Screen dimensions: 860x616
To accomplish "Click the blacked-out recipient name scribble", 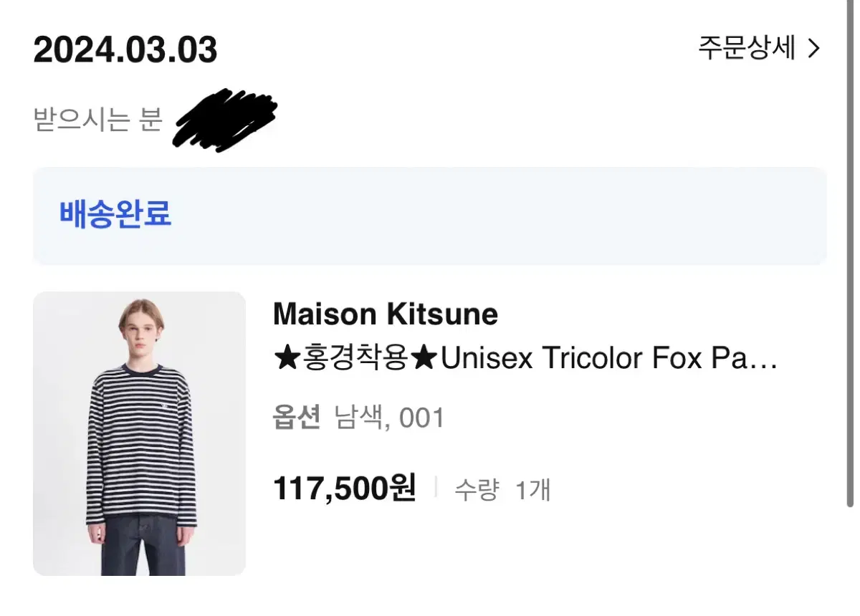I will click(x=226, y=120).
